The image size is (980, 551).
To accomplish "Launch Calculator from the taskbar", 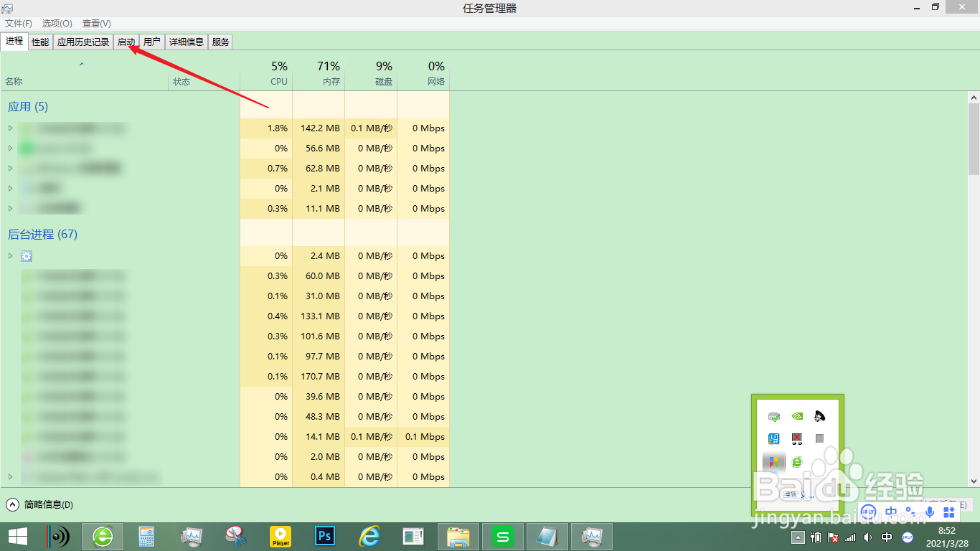I will [x=147, y=537].
